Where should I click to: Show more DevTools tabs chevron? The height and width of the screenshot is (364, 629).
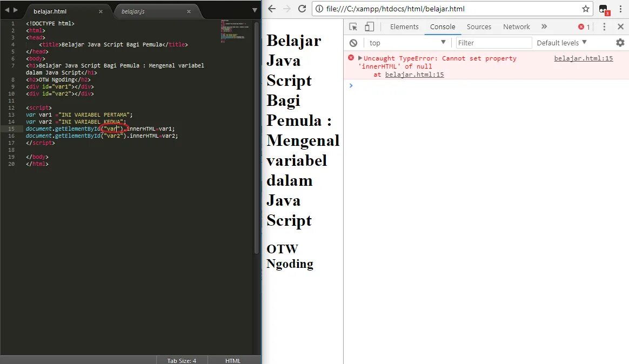pos(544,26)
